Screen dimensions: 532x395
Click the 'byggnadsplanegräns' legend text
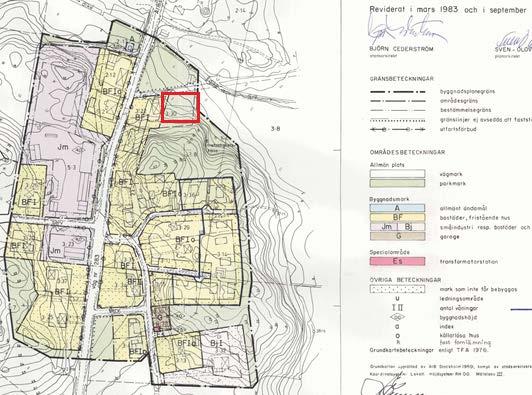tap(467, 92)
